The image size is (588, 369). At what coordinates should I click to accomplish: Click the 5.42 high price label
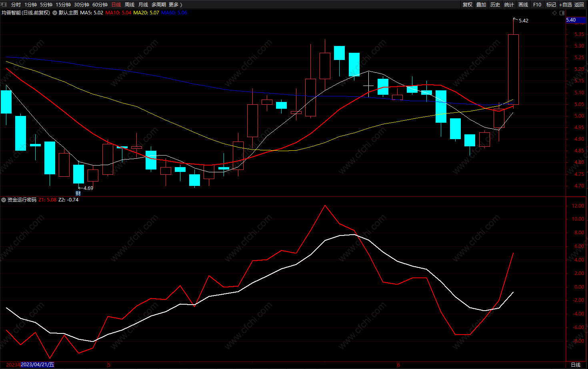click(524, 21)
